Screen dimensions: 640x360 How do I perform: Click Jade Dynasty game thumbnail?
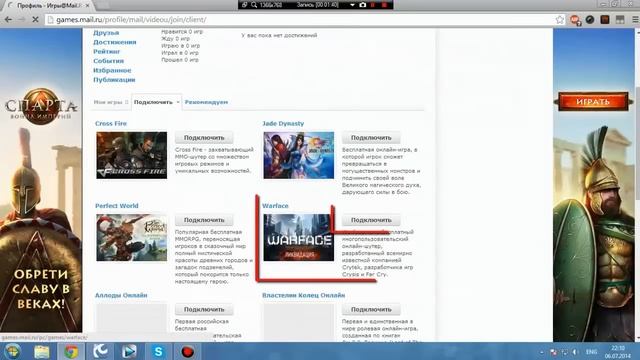pyautogui.click(x=299, y=155)
